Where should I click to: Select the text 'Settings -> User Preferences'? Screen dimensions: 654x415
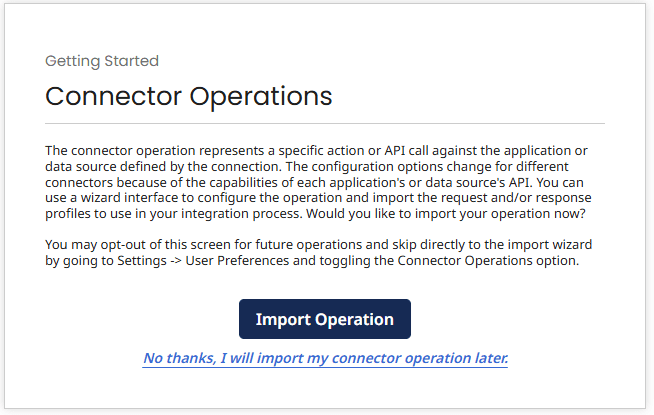coord(194,262)
